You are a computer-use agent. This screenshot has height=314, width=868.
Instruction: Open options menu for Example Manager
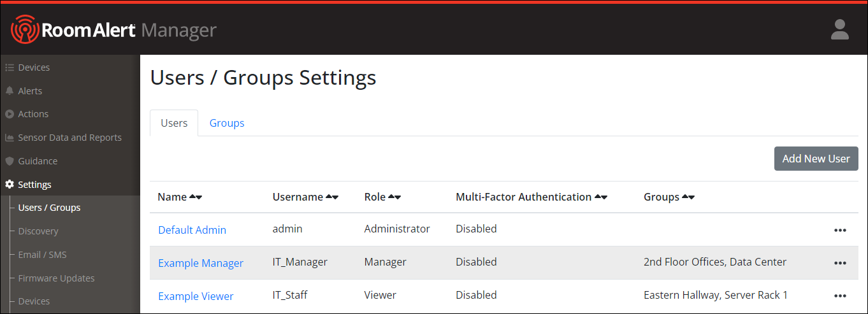[x=840, y=263]
